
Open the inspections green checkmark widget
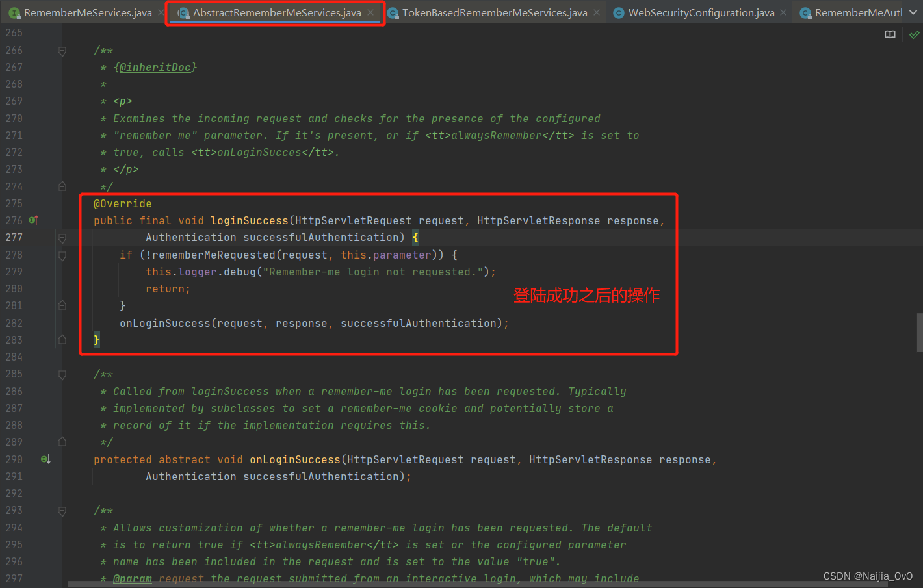(x=914, y=34)
